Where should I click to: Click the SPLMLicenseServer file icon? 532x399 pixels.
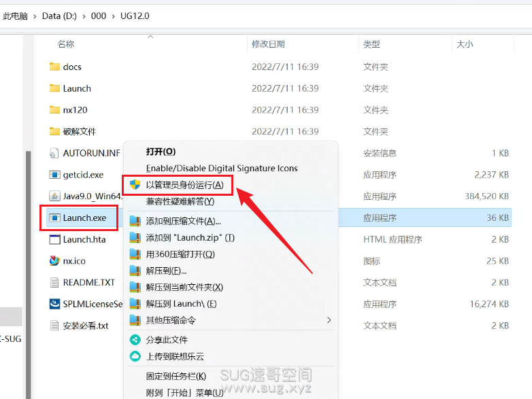tap(54, 304)
